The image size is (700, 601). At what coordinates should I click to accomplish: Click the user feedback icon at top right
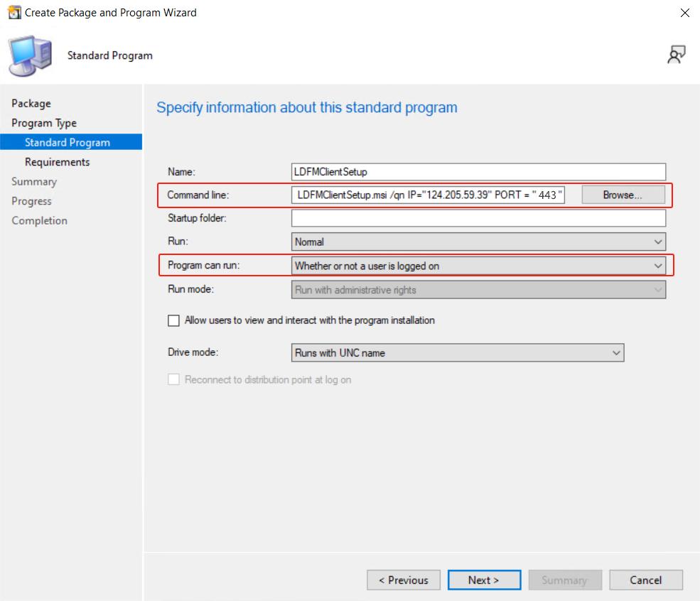(x=676, y=55)
